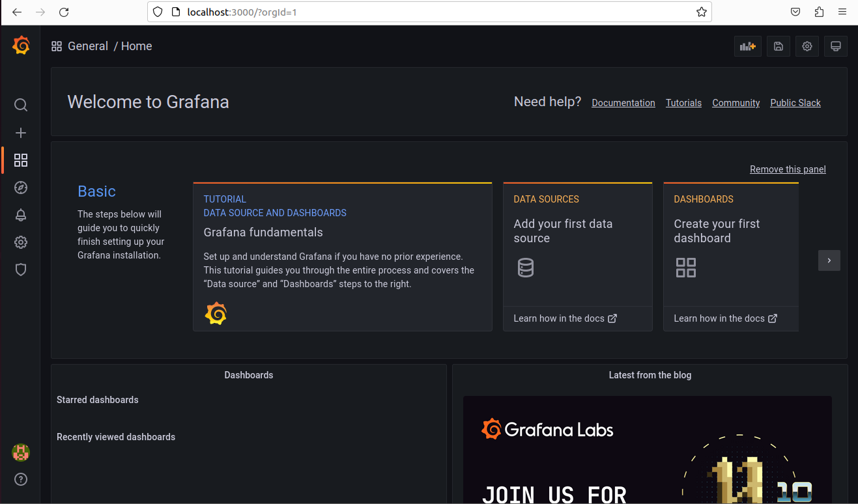Screen dimensions: 858x504
Task: Click the Save dashboard disk icon
Action: click(778, 46)
